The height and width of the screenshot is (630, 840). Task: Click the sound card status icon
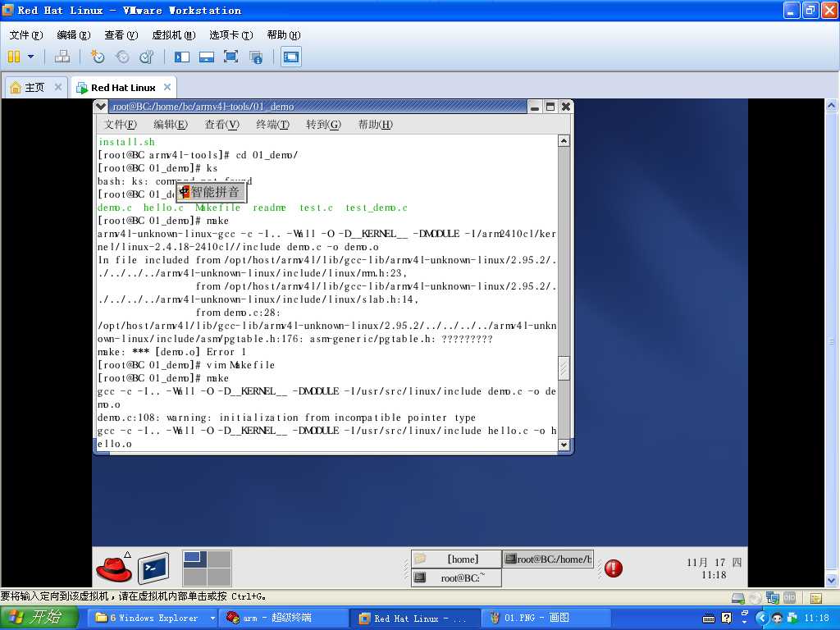click(790, 598)
